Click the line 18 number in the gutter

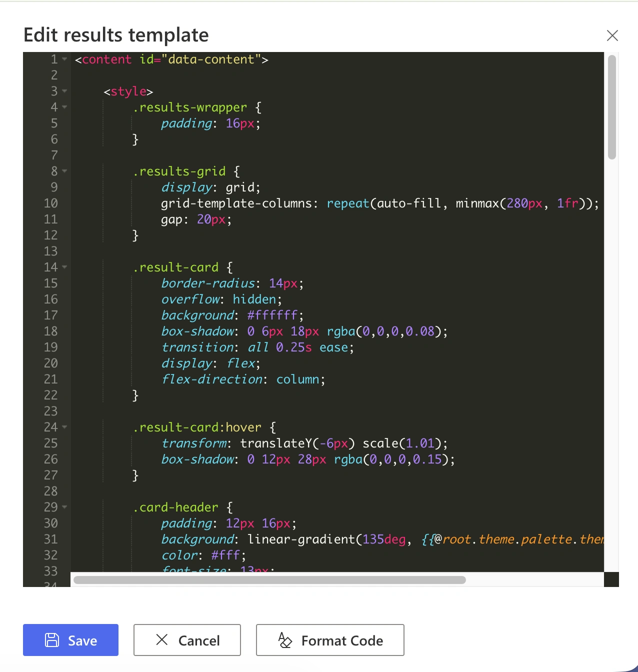tap(51, 331)
